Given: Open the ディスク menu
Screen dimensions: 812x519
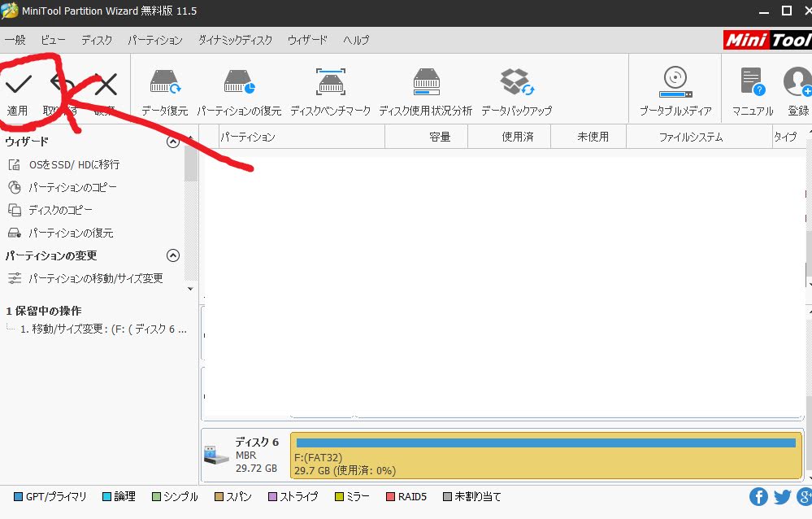Looking at the screenshot, I should coord(97,40).
